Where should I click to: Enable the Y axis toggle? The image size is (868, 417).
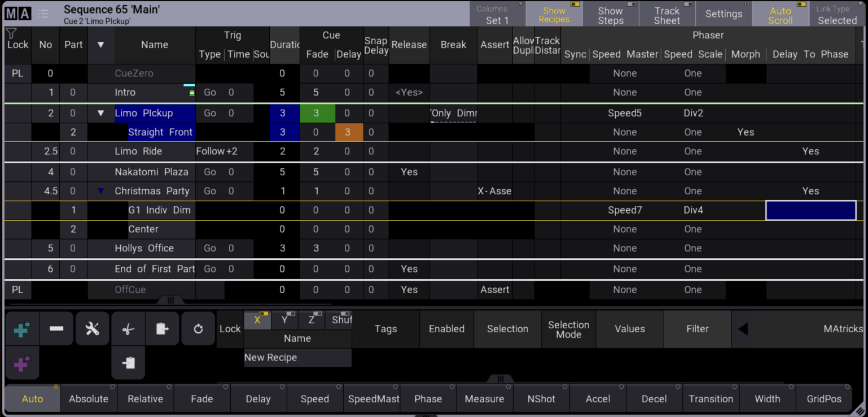pos(285,320)
